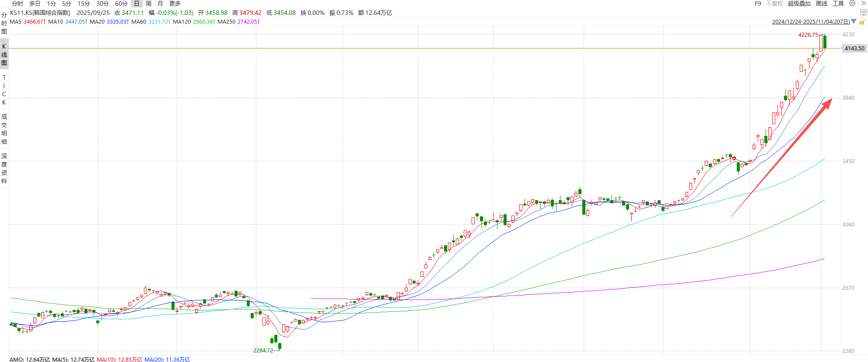The height and width of the screenshot is (362, 868).
Task: Select the K线图 side tab
Action: (4, 55)
